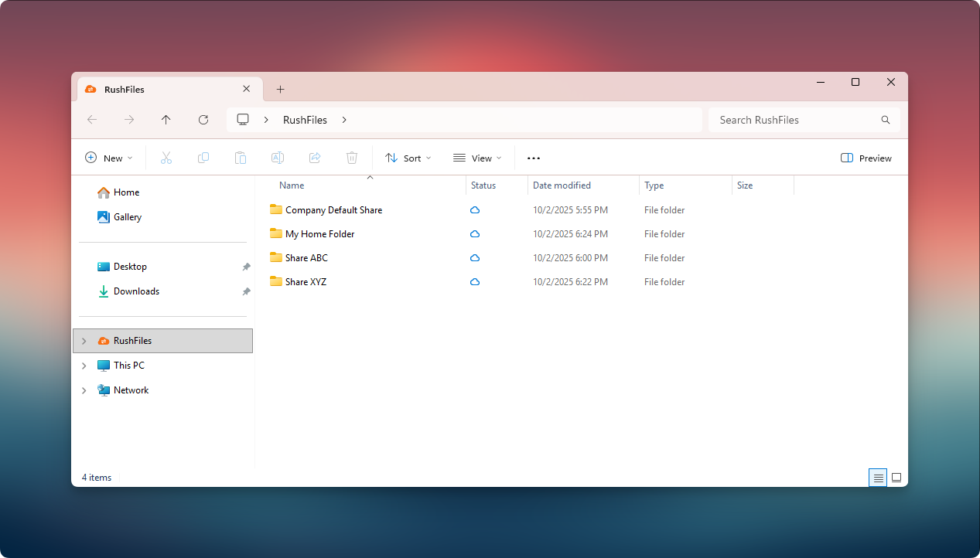Select the Share XYZ name

pyautogui.click(x=306, y=282)
